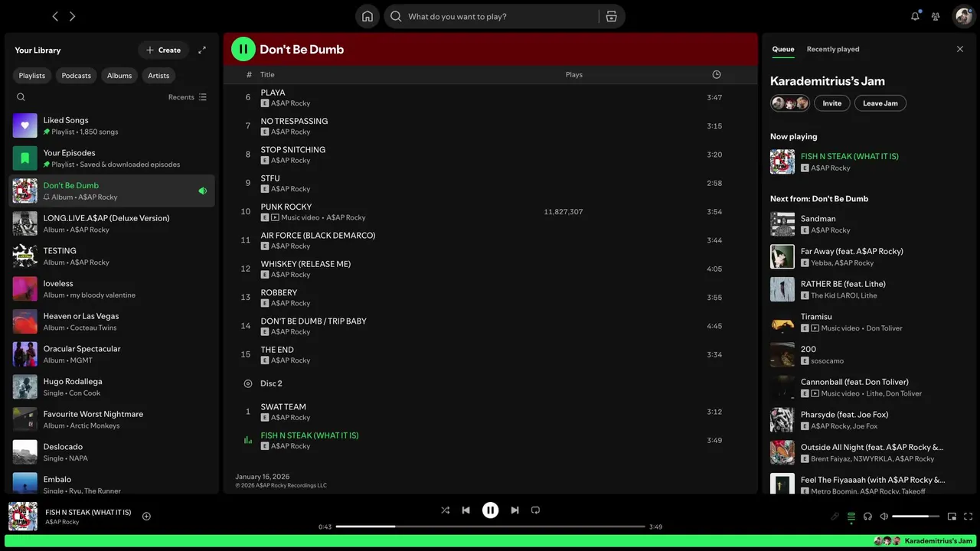Select Pharsyde (feat. Joe Fox) in queue

[870, 420]
